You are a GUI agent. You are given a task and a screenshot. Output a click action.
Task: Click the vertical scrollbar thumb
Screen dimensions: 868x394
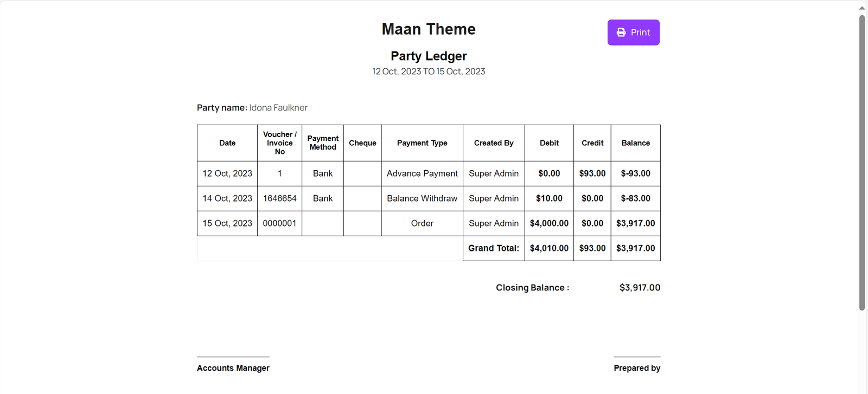(862, 163)
